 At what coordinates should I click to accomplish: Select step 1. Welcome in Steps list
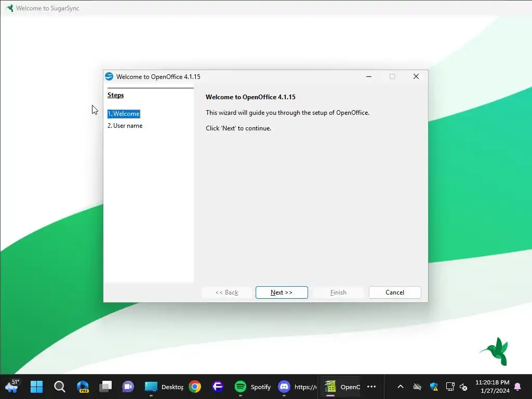tap(124, 114)
